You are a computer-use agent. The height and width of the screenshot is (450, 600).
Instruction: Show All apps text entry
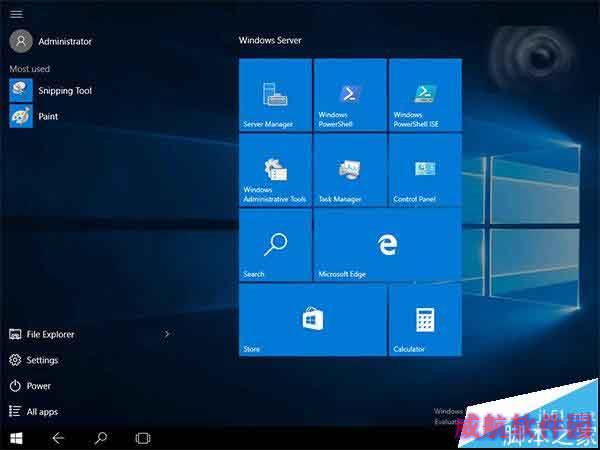click(x=42, y=412)
